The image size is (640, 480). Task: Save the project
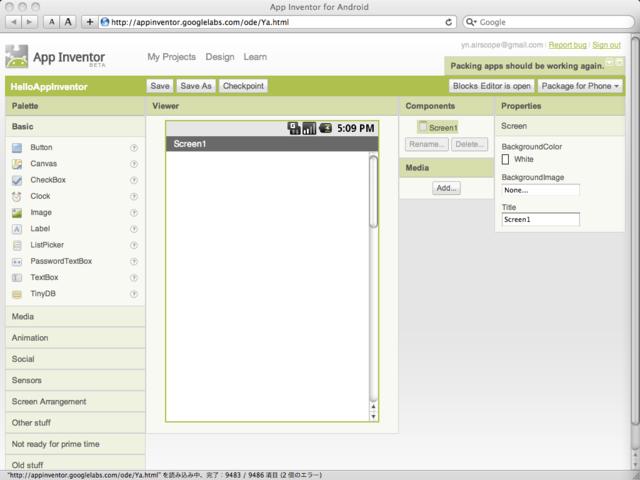[160, 86]
